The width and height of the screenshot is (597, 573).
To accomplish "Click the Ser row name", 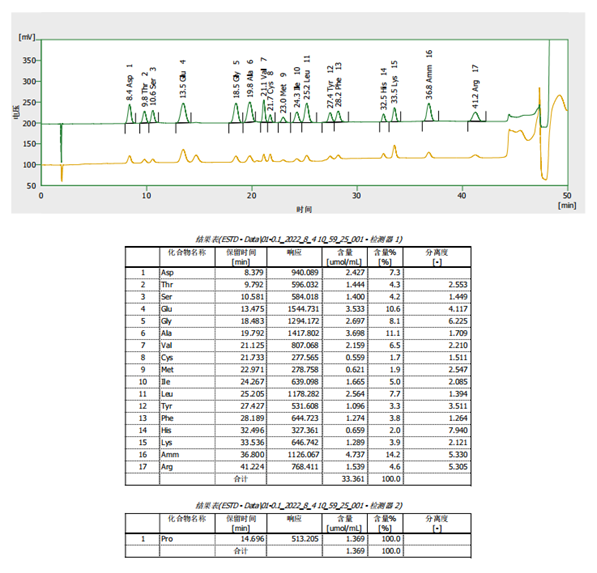I will [166, 297].
